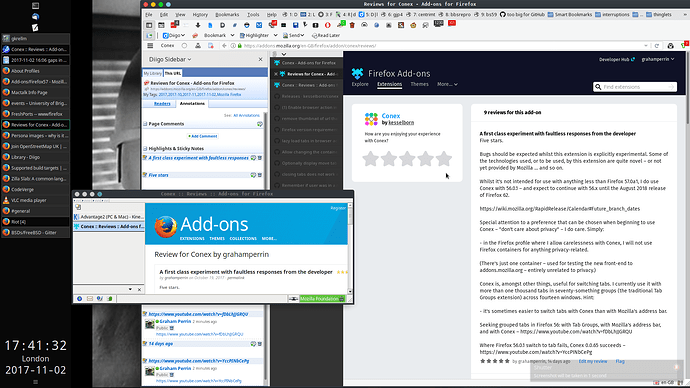Image resolution: width=690 pixels, height=388 pixels.
Task: Collapse the Page Comments section
Action: [145, 124]
